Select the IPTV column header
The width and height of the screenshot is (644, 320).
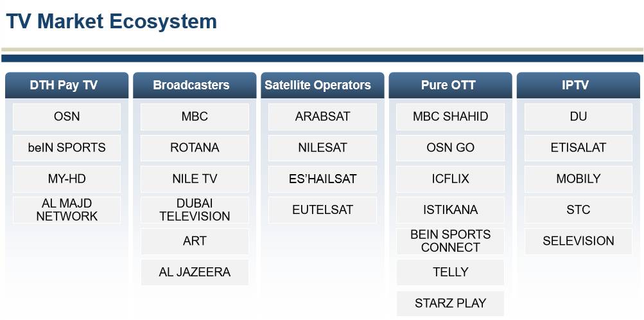click(578, 85)
